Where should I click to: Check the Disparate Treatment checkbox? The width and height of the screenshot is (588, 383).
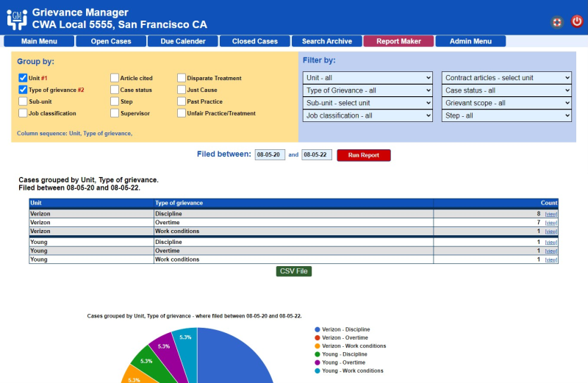[181, 78]
